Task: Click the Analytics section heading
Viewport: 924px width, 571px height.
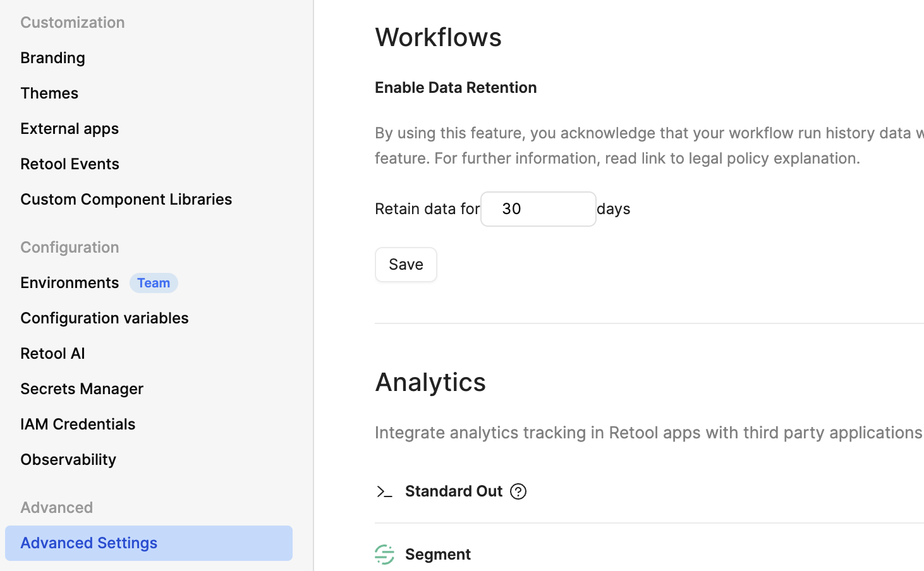Action: coord(430,382)
